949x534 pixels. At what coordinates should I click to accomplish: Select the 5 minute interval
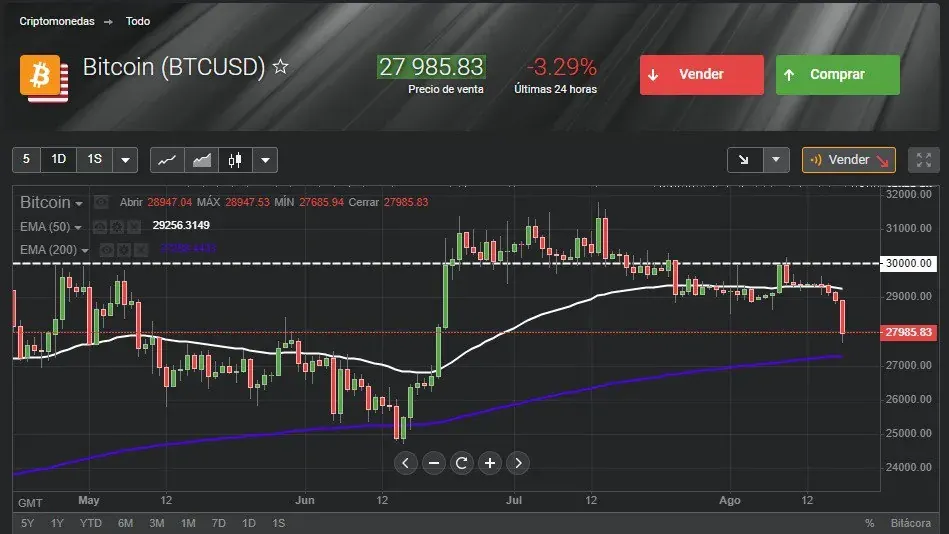[x=26, y=160]
